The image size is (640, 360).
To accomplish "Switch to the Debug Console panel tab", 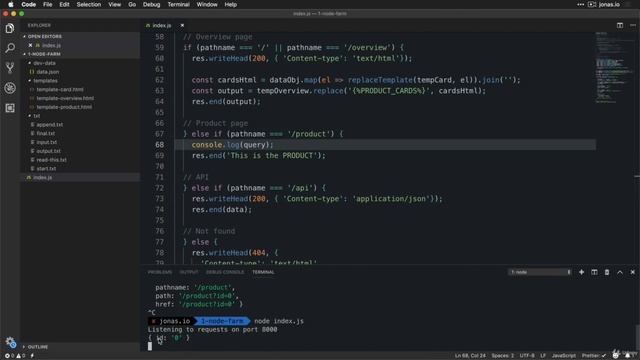I will (x=224, y=272).
